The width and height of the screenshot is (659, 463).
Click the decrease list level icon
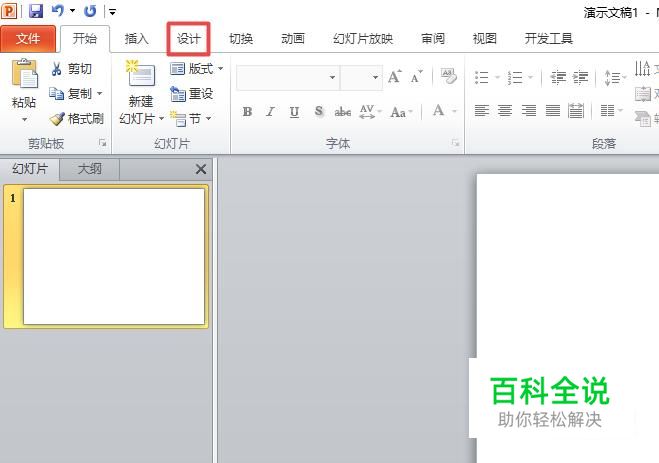(x=558, y=78)
